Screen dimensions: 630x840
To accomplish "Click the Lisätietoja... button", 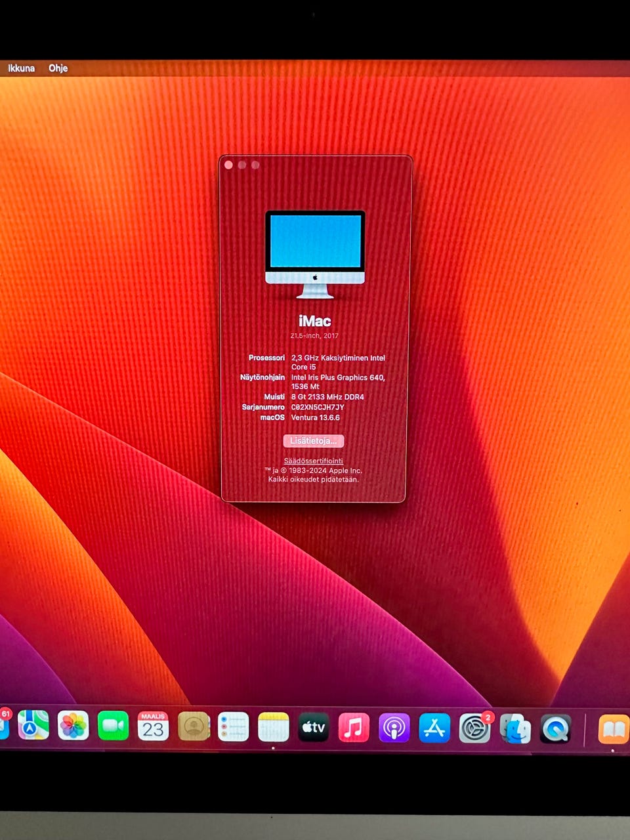I will (314, 441).
